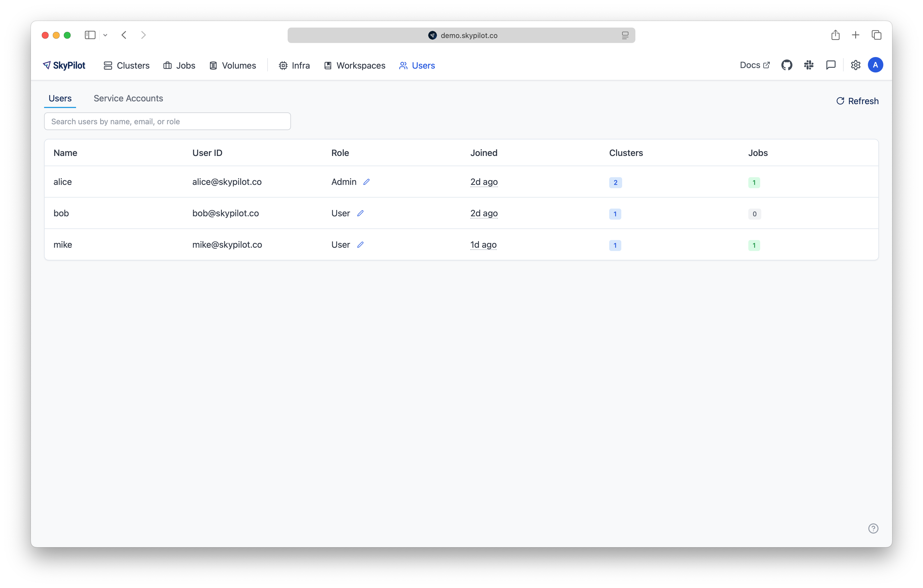923x588 pixels.
Task: Edit alice's Admin role pencil icon
Action: point(366,182)
